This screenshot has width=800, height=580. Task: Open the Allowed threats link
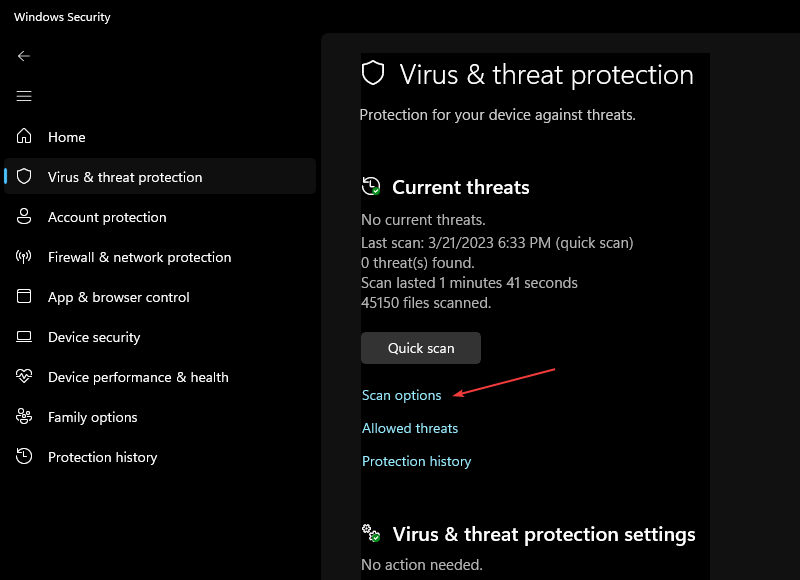(x=410, y=428)
